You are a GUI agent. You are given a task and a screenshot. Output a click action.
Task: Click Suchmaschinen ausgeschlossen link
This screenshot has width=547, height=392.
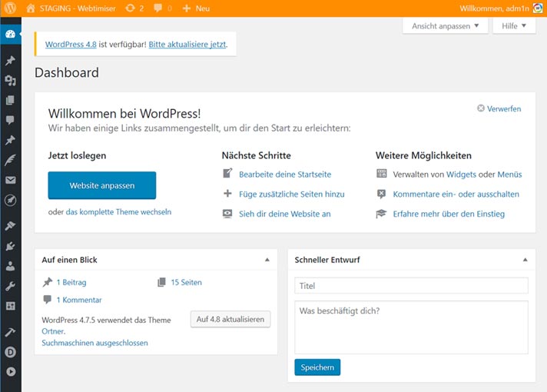(x=94, y=343)
